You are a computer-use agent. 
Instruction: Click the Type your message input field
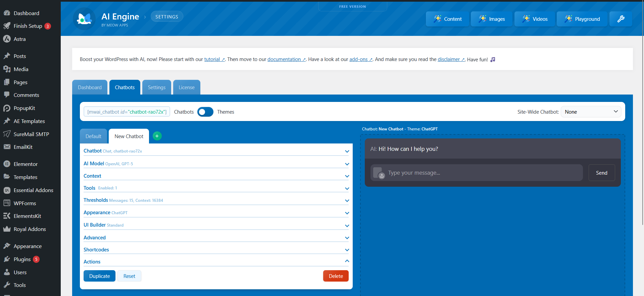point(483,173)
